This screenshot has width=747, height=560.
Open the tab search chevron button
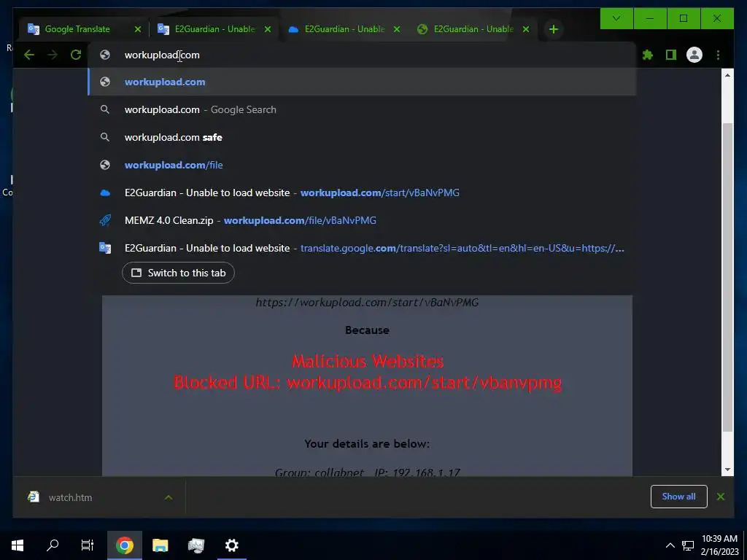616,18
